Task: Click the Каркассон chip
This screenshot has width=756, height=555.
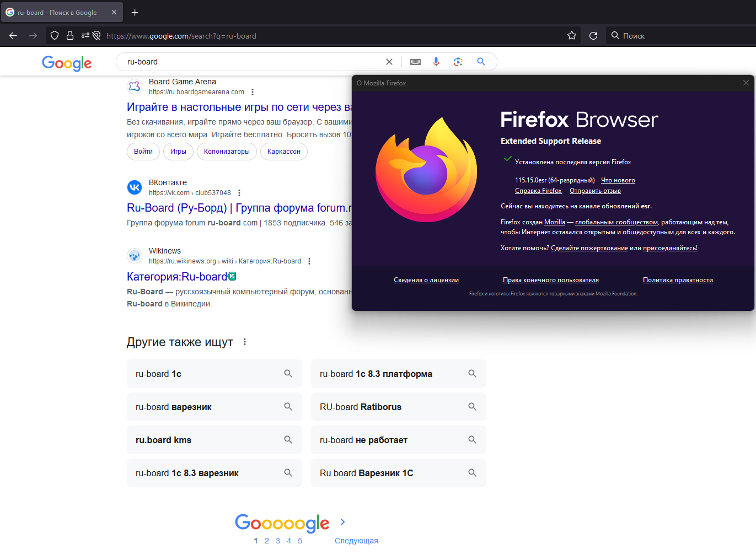Action: [284, 152]
